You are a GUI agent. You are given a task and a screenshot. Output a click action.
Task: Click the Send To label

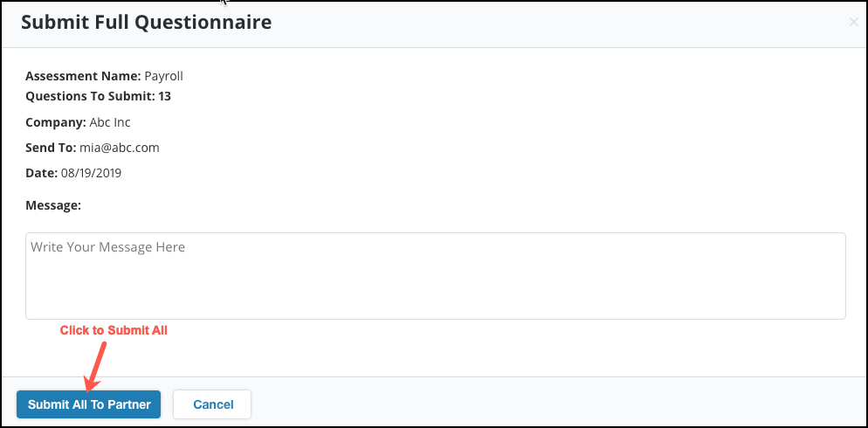click(51, 148)
